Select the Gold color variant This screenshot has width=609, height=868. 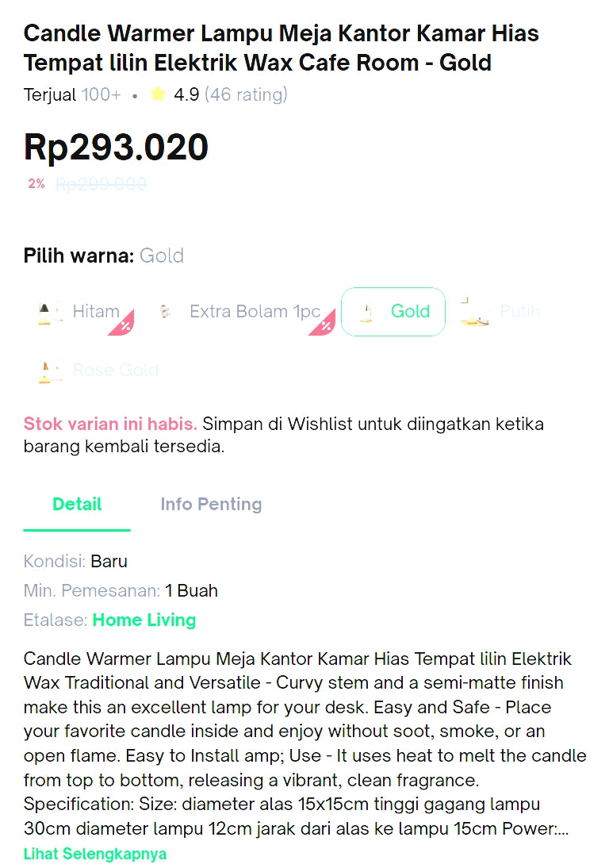pyautogui.click(x=393, y=312)
